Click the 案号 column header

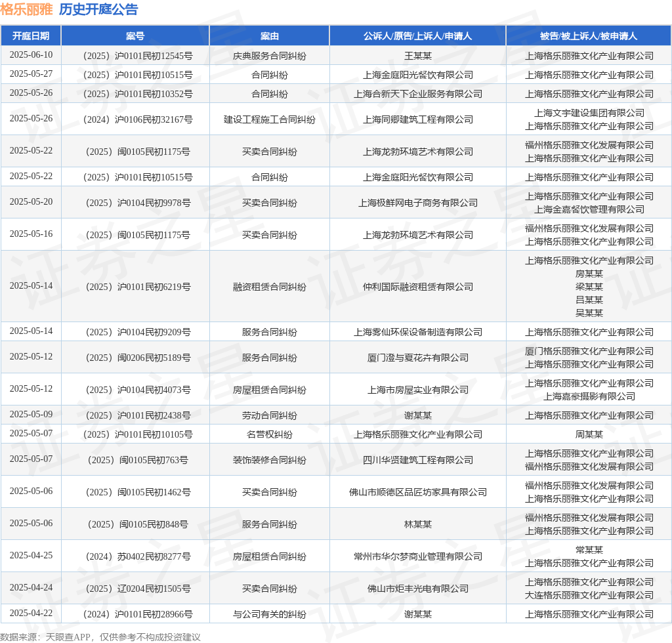[135, 36]
